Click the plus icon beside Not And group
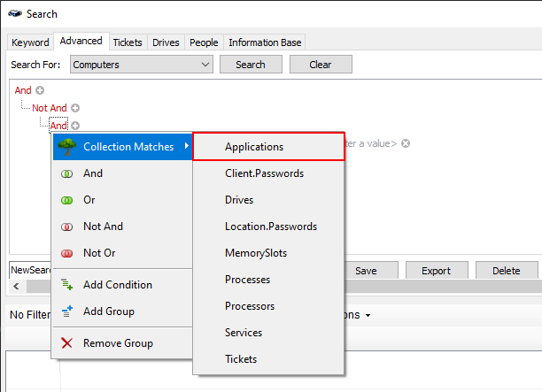This screenshot has width=542, height=392. [75, 108]
